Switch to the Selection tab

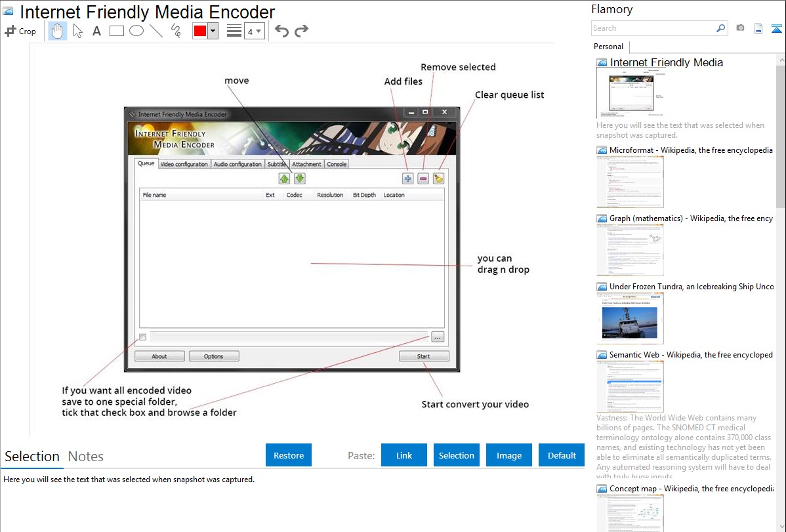(x=32, y=457)
